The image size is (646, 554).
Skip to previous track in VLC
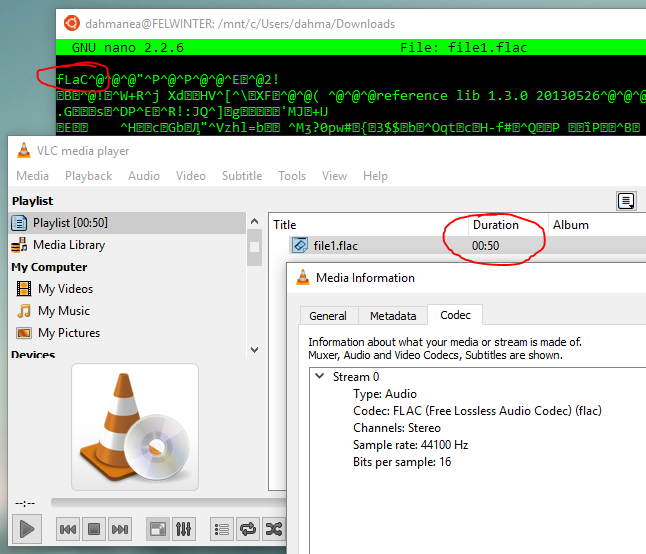pos(68,529)
